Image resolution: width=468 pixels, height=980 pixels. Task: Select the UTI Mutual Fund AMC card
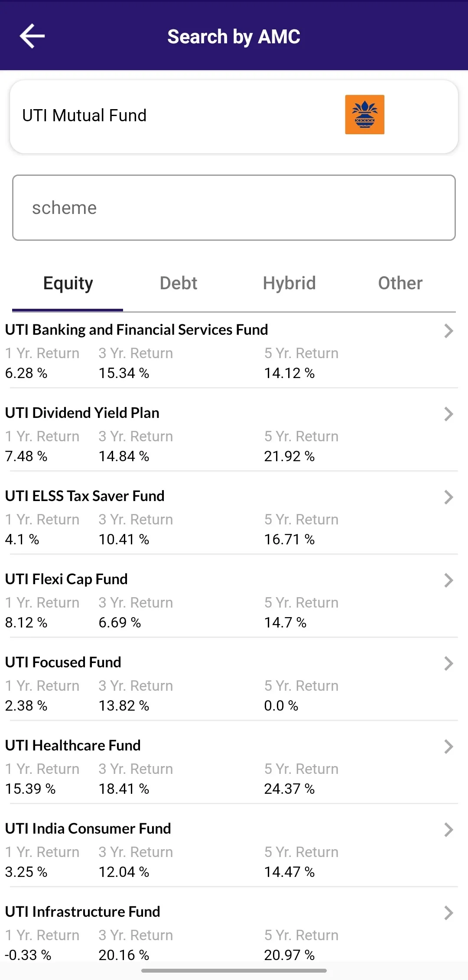234,116
